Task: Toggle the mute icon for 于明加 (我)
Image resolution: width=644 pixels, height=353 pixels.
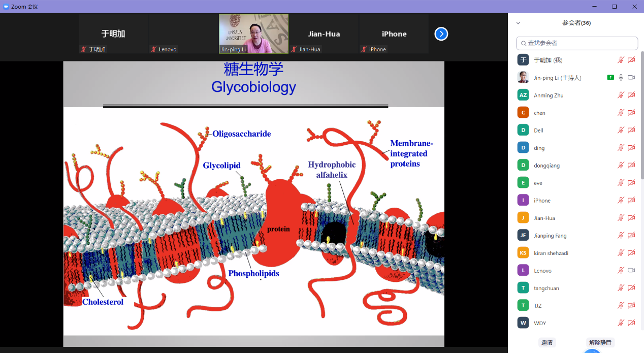Action: pyautogui.click(x=621, y=60)
